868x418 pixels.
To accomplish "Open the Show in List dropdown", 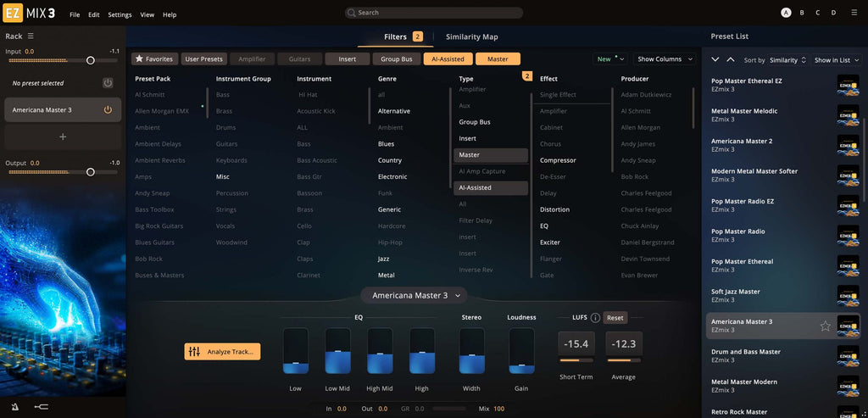I will tap(837, 60).
